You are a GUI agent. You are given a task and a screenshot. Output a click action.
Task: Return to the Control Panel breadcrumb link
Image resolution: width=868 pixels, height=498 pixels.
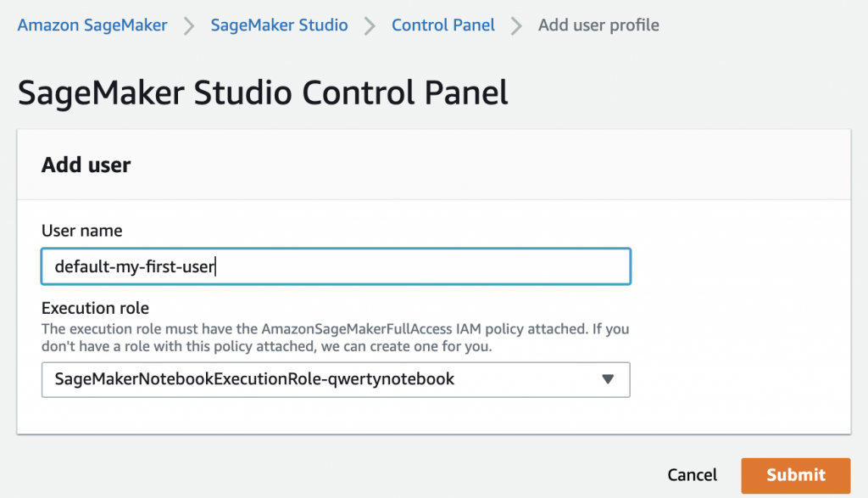[442, 25]
